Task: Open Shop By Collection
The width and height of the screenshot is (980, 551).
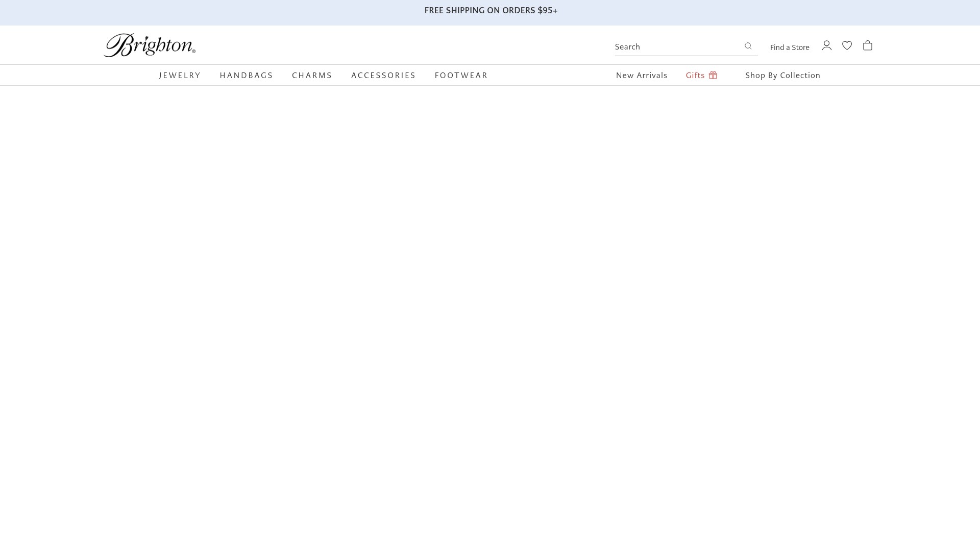Action: [782, 76]
